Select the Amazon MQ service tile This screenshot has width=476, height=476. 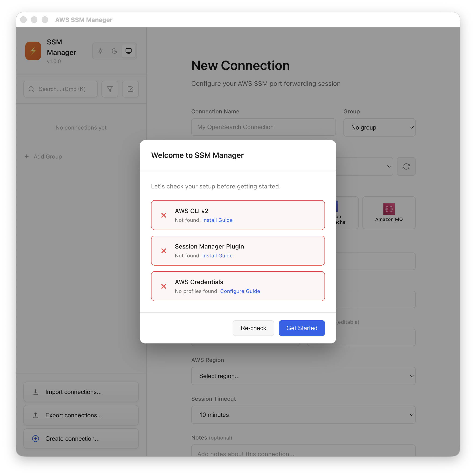tap(389, 213)
